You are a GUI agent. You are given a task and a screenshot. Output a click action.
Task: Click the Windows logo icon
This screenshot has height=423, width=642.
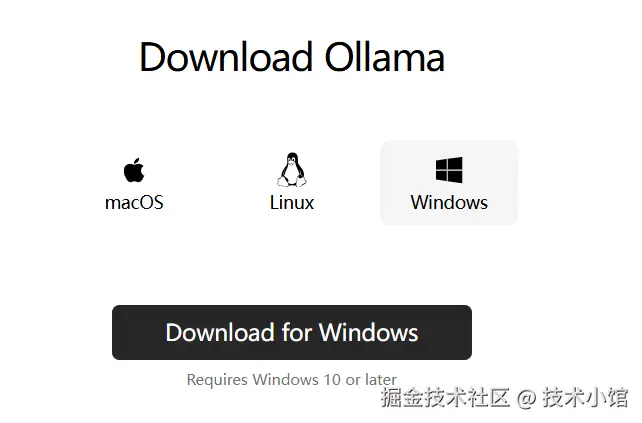(449, 170)
